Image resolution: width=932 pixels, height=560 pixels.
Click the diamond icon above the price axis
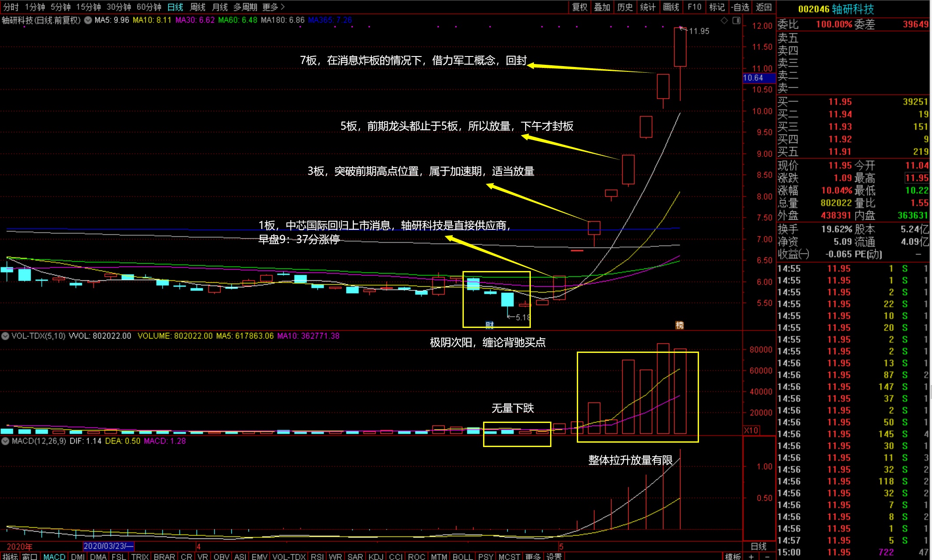click(x=724, y=20)
